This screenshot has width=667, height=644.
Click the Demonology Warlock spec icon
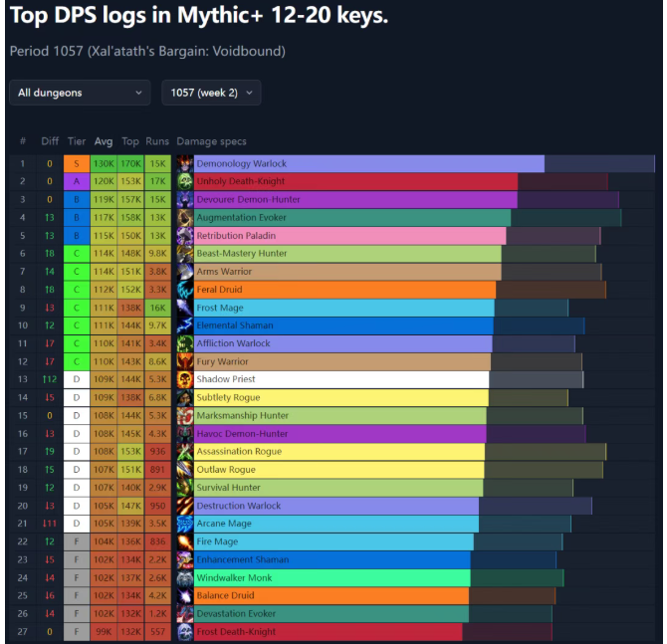tap(185, 163)
